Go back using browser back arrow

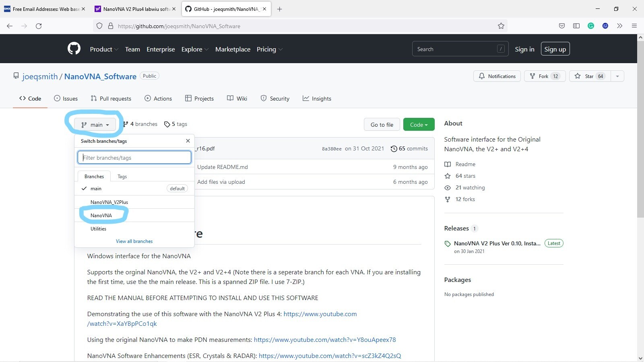[10, 26]
